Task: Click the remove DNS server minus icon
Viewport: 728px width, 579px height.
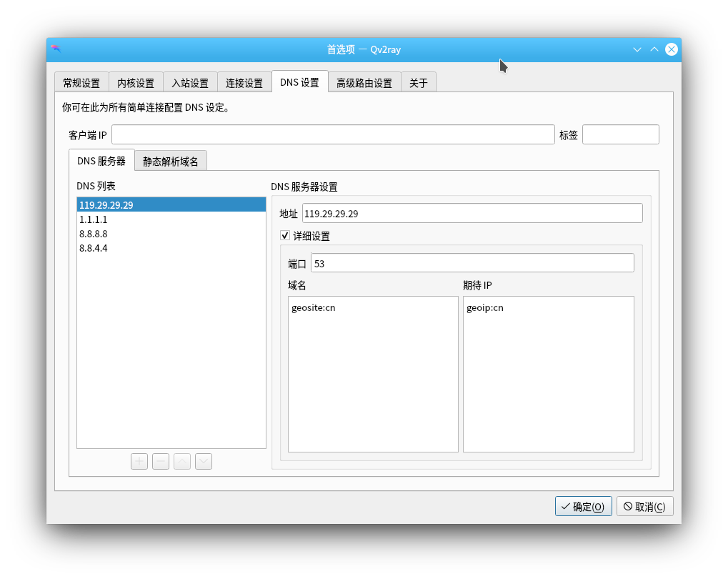Action: click(161, 462)
